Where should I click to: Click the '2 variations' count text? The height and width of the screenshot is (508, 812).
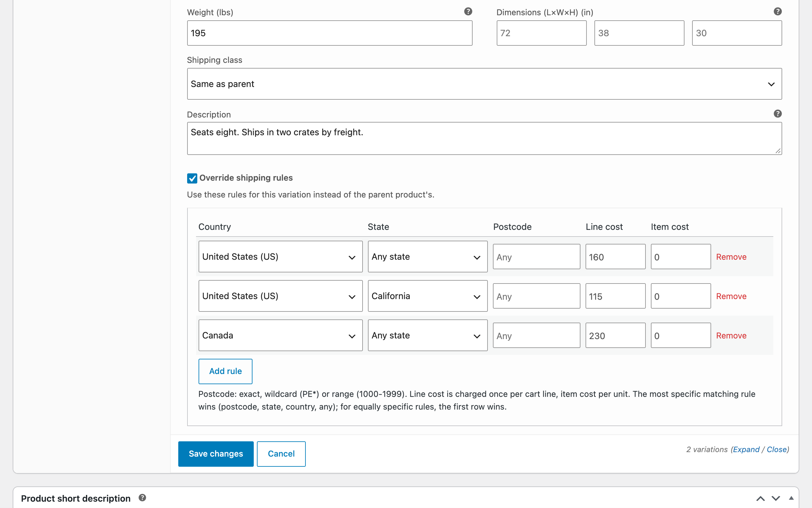707,450
